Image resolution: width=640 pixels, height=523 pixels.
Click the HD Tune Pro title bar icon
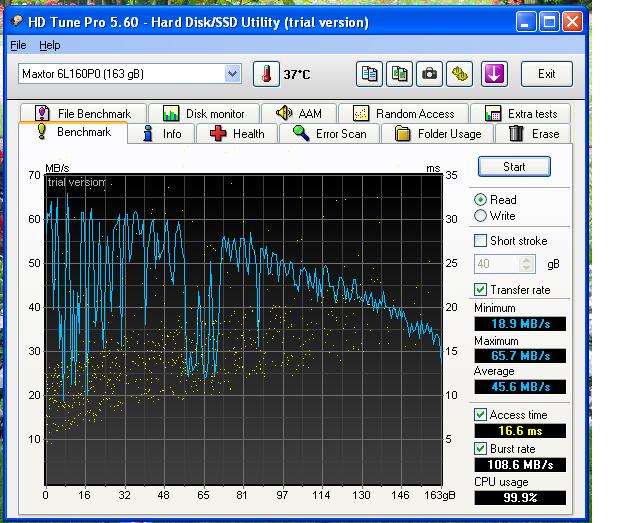[15, 20]
